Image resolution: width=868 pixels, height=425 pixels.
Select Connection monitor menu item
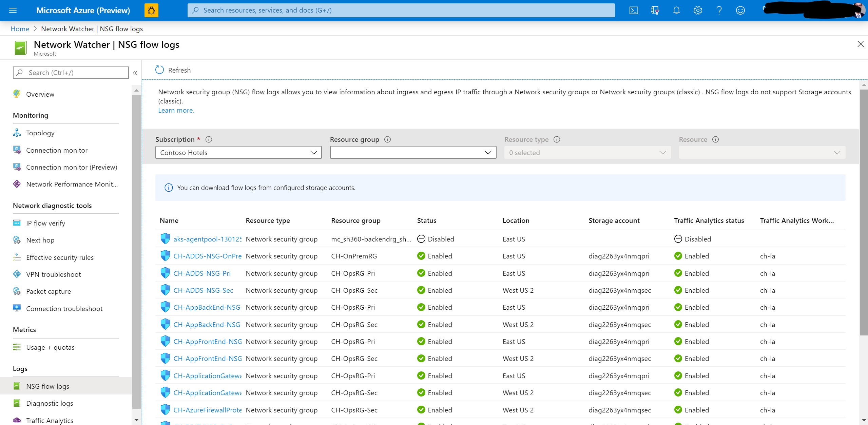click(56, 150)
